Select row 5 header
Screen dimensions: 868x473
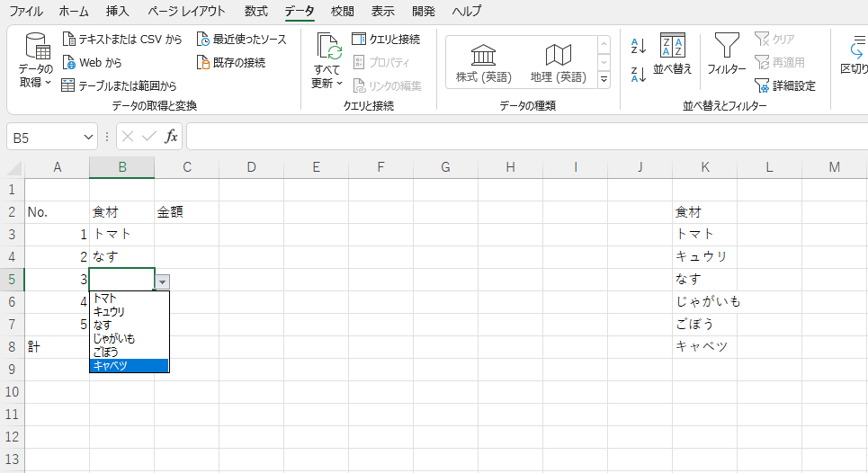coord(13,280)
